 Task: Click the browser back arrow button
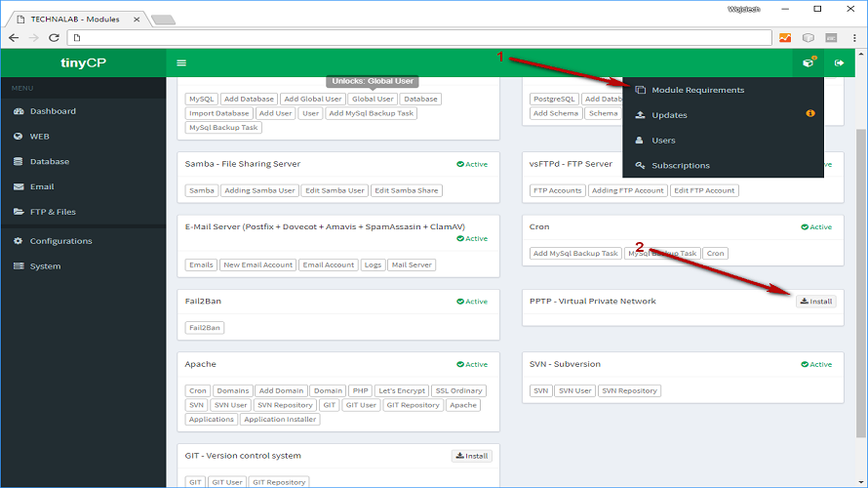pyautogui.click(x=14, y=37)
